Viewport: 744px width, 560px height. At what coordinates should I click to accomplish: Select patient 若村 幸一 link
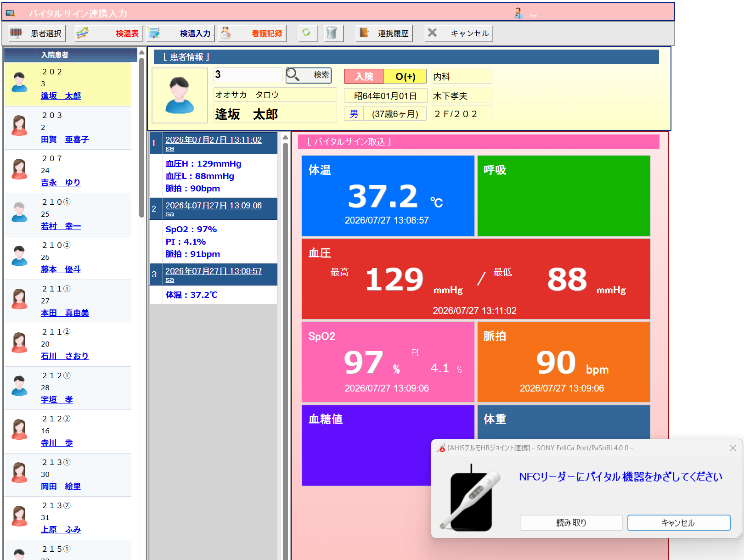coord(61,226)
